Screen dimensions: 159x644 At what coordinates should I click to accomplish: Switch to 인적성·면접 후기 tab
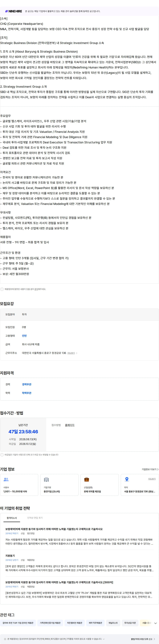35,518
